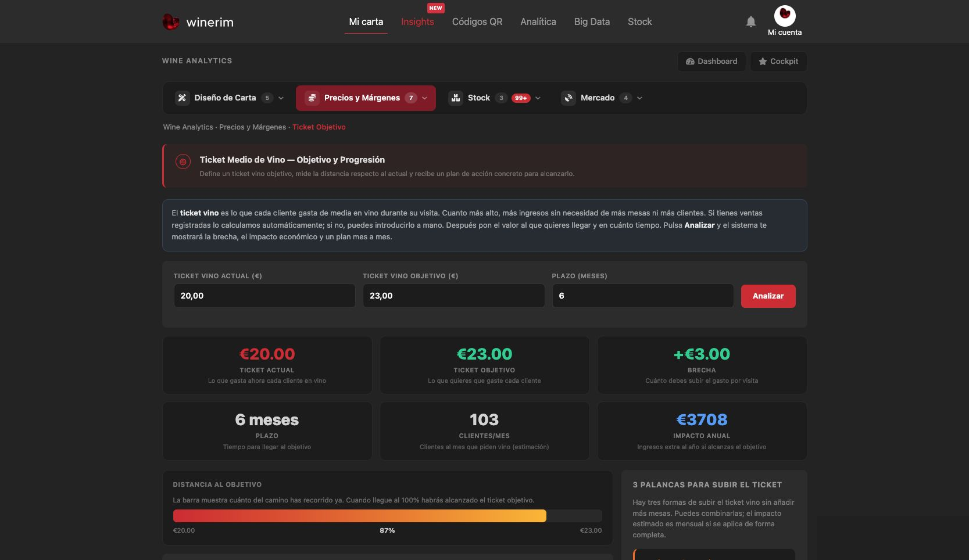
Task: Click the Distancia al Objetivo heading
Action: click(x=217, y=484)
